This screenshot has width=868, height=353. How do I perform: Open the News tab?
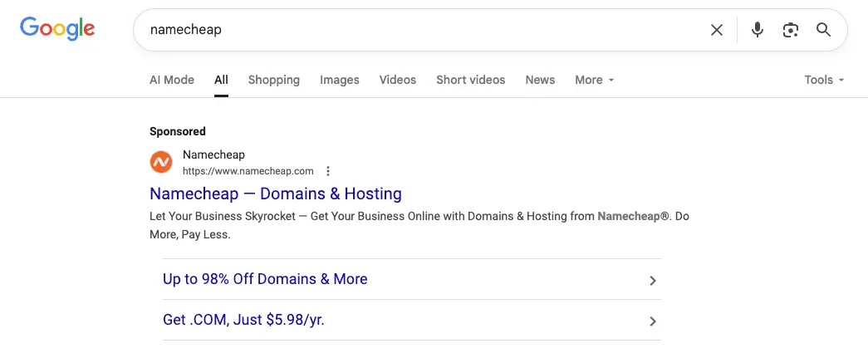click(x=540, y=80)
